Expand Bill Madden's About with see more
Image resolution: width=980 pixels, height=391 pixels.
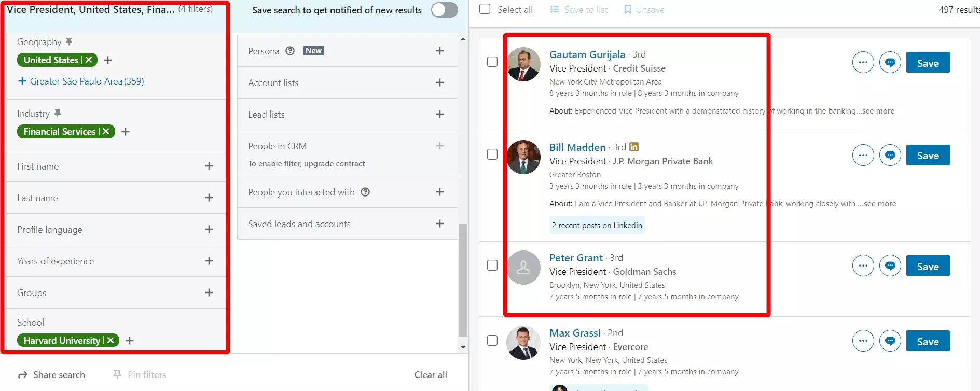coord(880,204)
